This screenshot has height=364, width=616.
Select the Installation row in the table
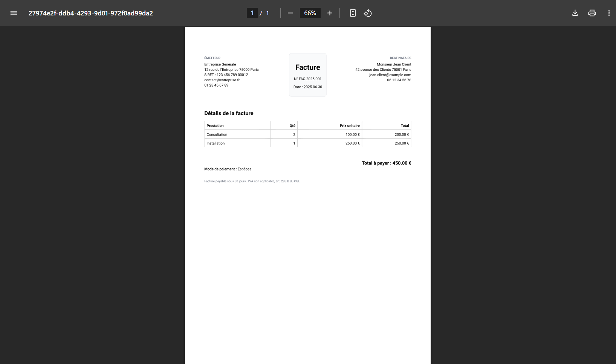tap(216, 143)
